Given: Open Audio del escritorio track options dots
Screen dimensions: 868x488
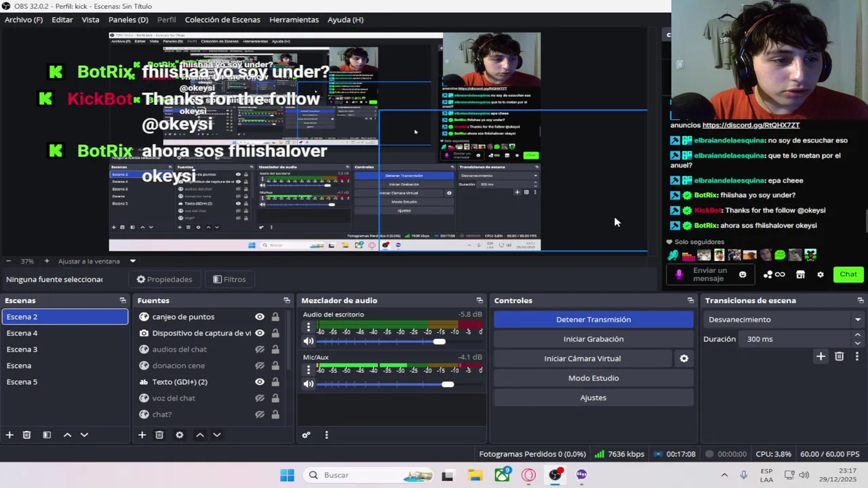Looking at the screenshot, I should [x=309, y=328].
